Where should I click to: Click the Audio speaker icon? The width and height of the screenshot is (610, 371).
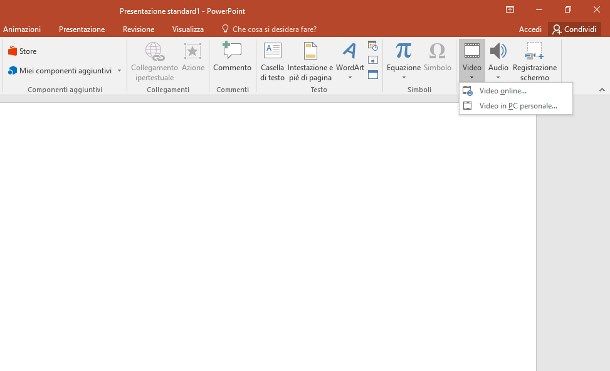[498, 51]
